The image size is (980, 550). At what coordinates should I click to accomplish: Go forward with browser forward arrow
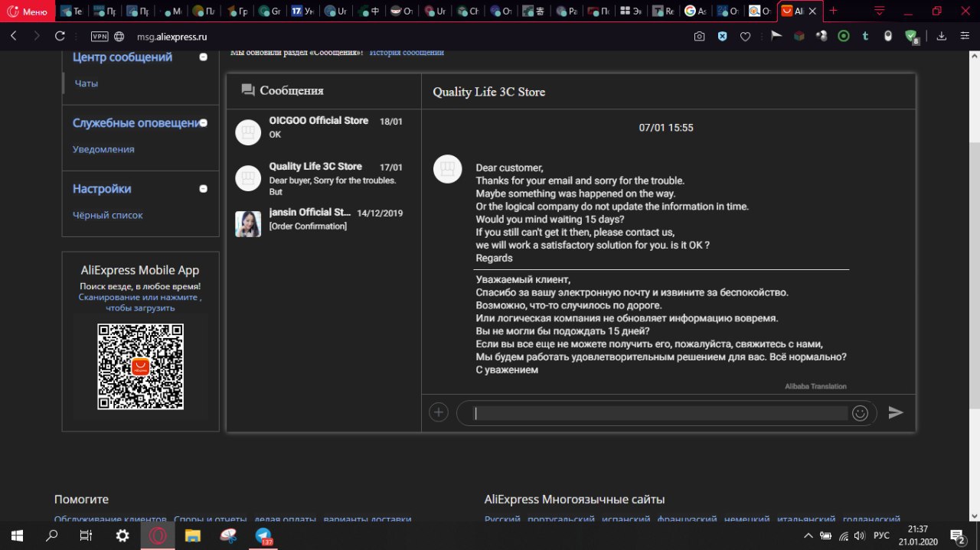37,36
